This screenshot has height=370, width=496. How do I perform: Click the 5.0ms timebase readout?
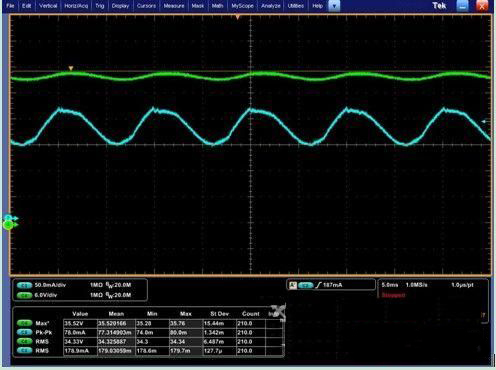pos(389,285)
